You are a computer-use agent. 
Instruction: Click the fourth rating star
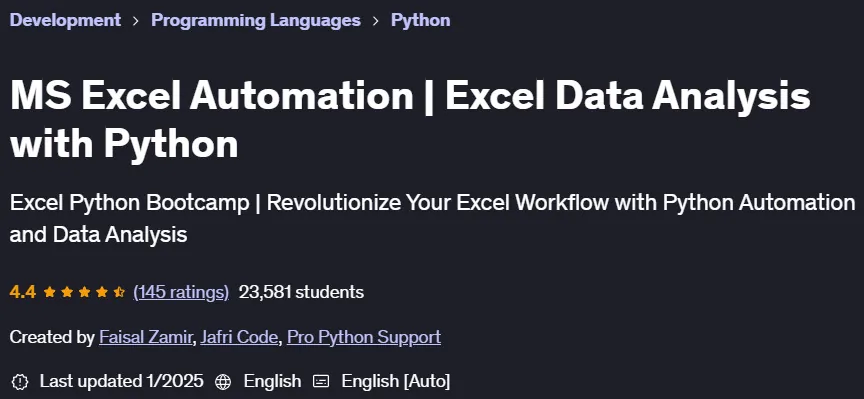tap(102, 292)
